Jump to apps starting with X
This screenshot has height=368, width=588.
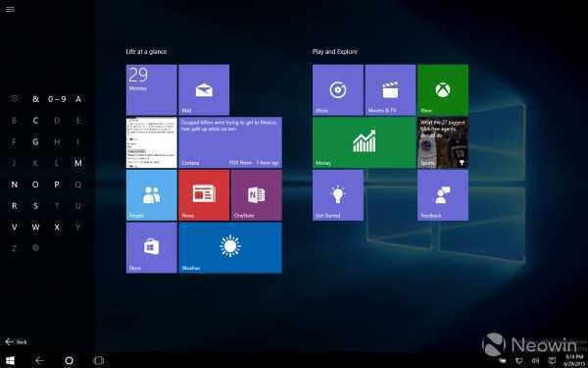point(57,228)
